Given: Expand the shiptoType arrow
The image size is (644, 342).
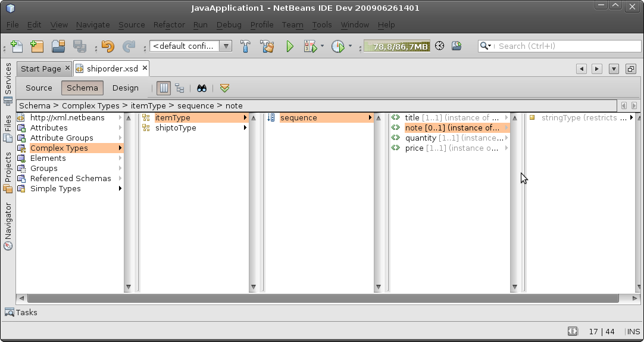Looking at the screenshot, I should click(245, 128).
